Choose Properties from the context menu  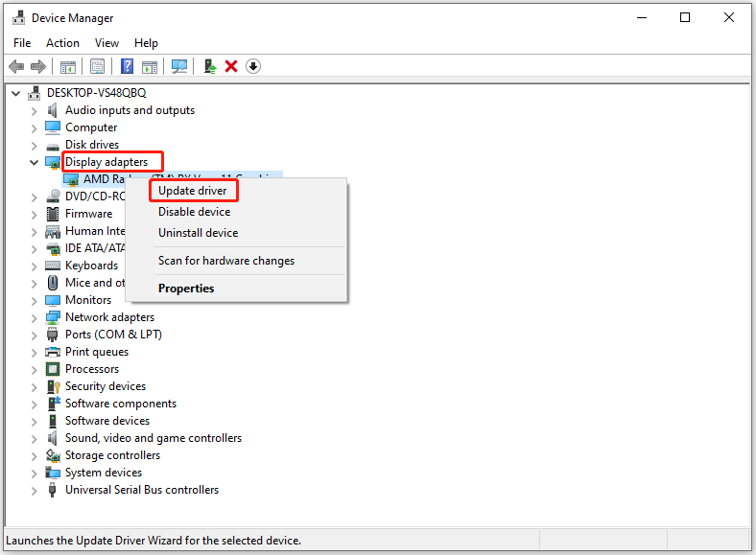186,289
